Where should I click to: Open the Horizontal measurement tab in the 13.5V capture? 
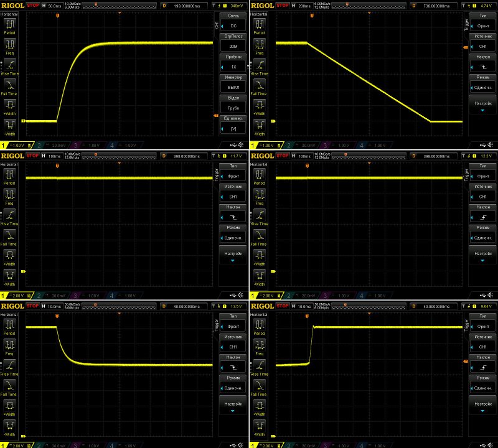pos(9,315)
